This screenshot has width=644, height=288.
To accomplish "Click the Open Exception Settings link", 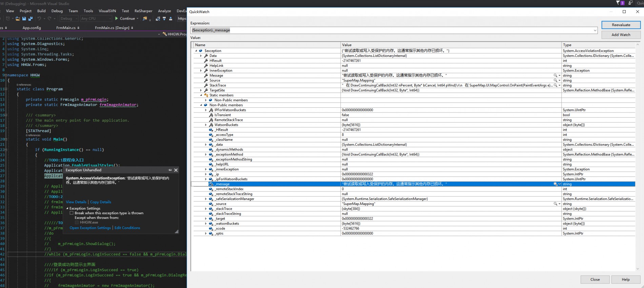I will [x=90, y=228].
